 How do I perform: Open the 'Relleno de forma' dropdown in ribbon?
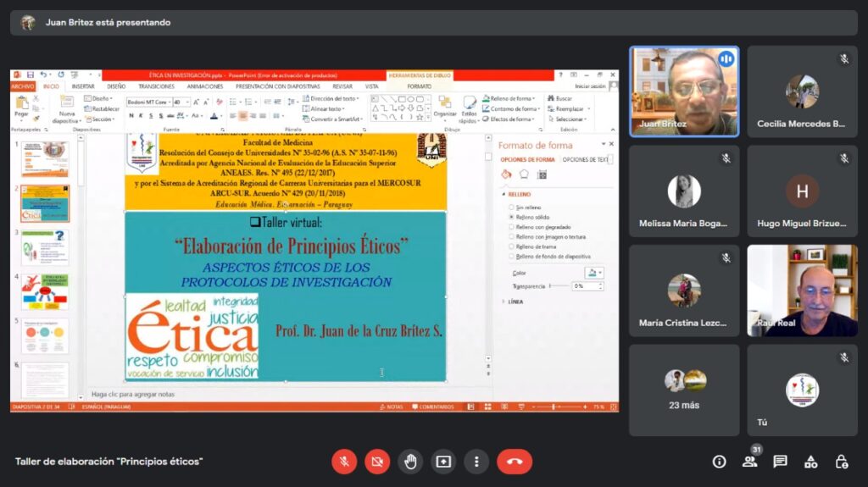click(x=512, y=98)
